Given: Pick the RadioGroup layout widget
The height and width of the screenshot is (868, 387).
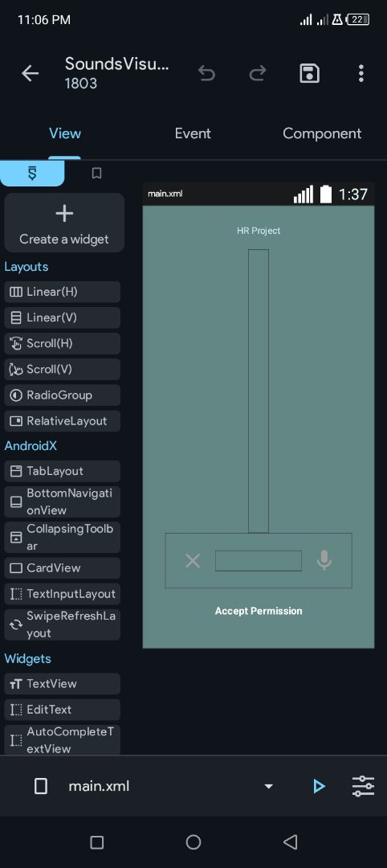Looking at the screenshot, I should (x=62, y=395).
